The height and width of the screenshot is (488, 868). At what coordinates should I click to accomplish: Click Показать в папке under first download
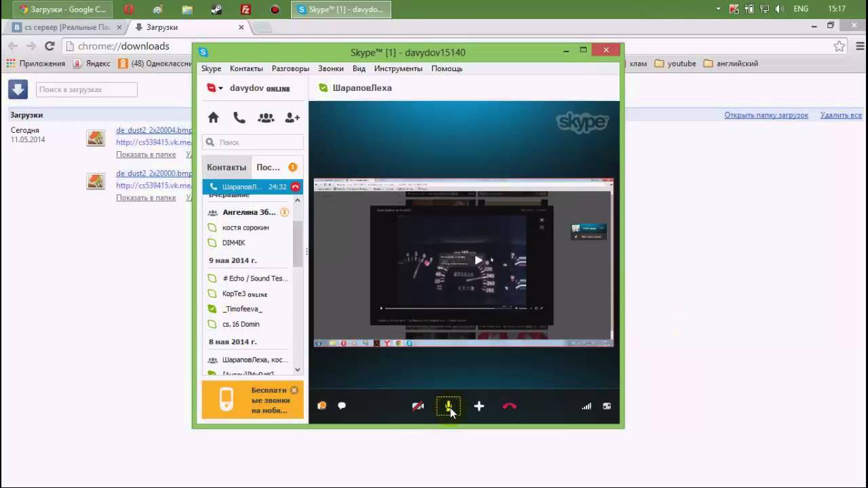point(146,155)
